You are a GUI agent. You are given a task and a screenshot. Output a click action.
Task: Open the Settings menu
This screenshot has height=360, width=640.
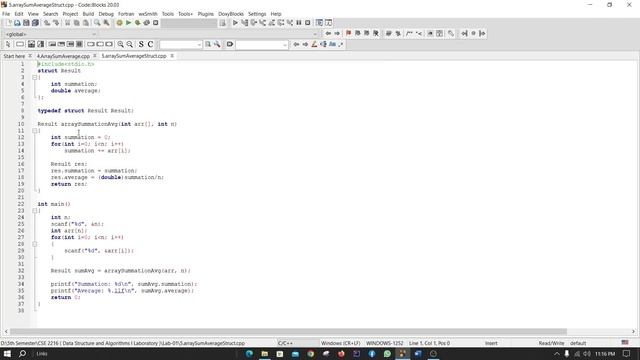257,14
